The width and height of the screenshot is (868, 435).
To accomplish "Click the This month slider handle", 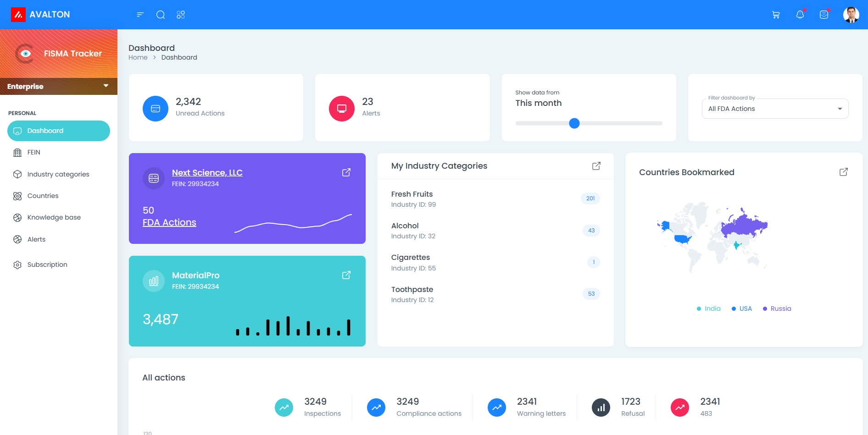I will pyautogui.click(x=574, y=123).
